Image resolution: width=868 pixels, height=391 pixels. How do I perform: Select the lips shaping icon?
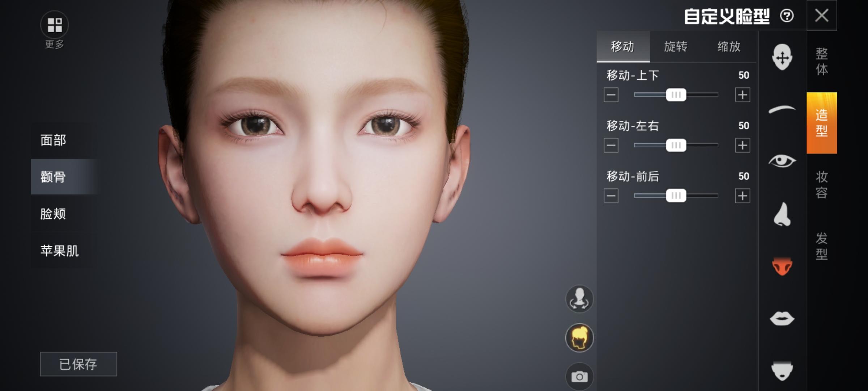point(782,319)
